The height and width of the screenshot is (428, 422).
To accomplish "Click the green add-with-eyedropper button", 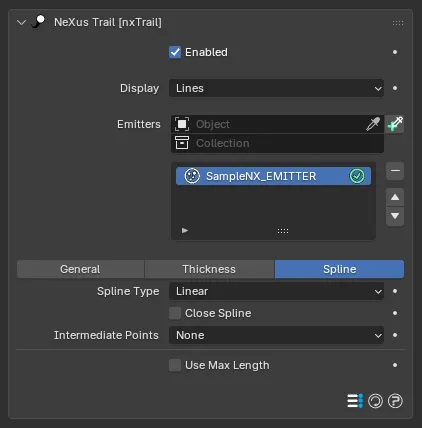I will tap(395, 124).
